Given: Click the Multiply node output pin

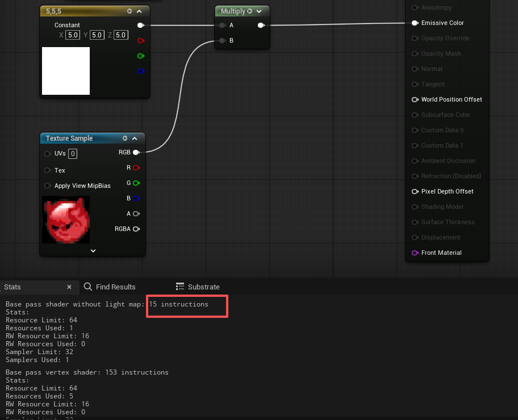Looking at the screenshot, I should coord(261,25).
